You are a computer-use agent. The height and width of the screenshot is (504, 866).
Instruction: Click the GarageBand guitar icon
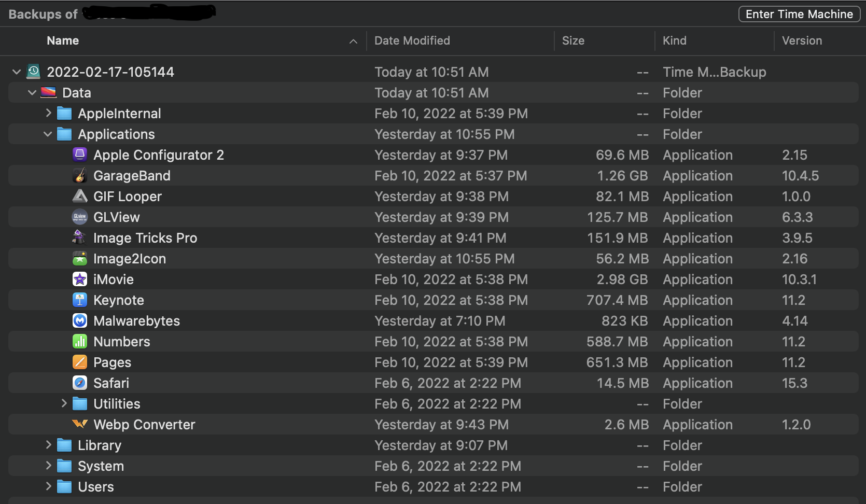80,176
